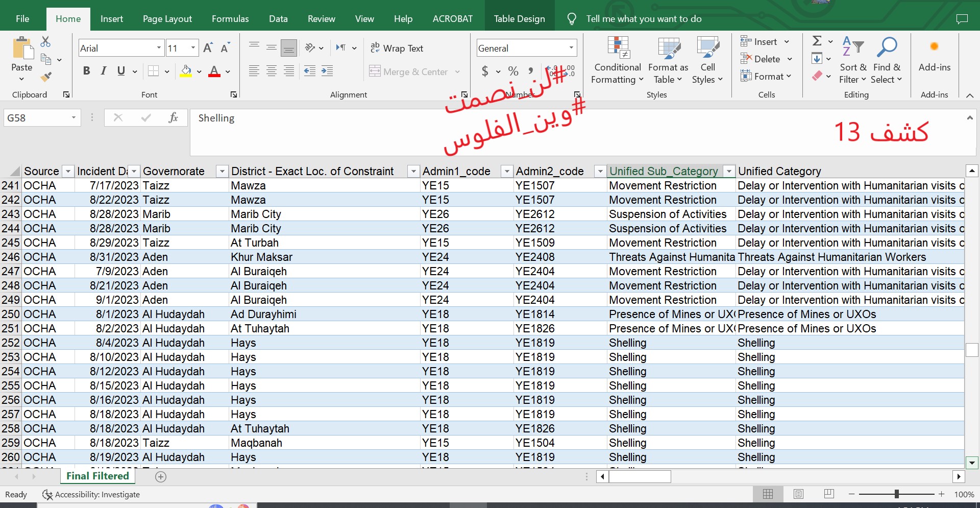Click the zoom slider handle

[896, 494]
